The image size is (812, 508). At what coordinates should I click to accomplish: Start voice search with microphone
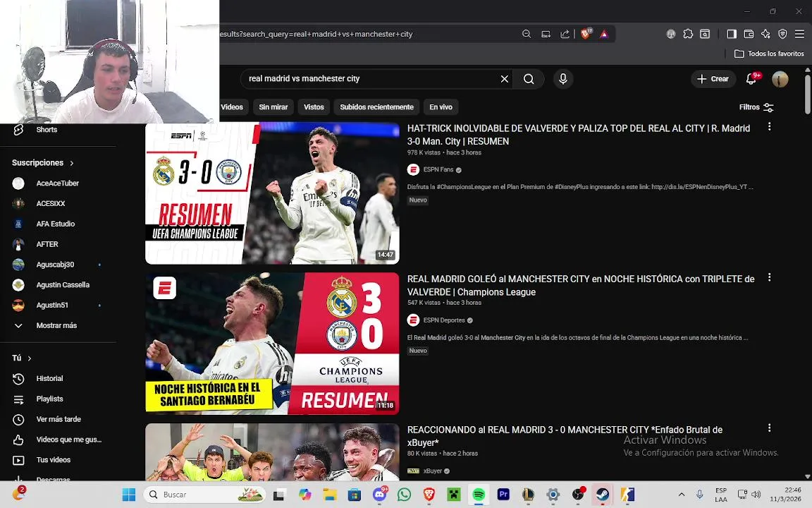[563, 79]
